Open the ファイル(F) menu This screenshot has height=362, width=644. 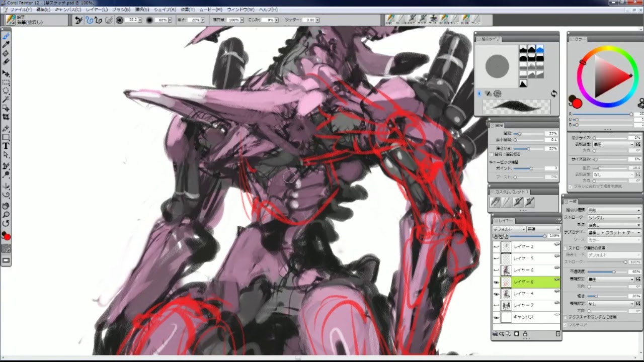pos(21,10)
